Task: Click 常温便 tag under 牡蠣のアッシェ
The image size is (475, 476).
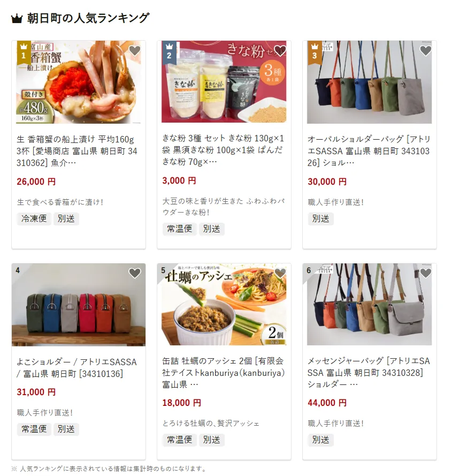Action: (180, 440)
